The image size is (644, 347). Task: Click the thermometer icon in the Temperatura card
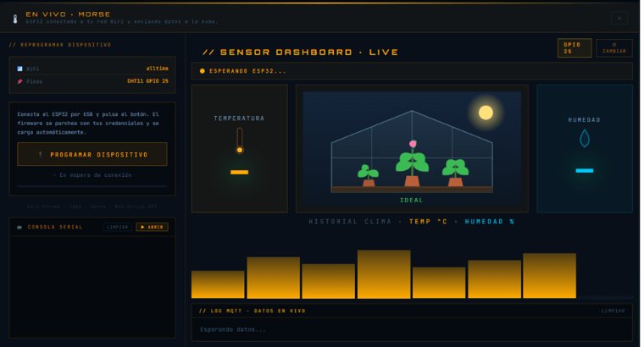pyautogui.click(x=240, y=140)
